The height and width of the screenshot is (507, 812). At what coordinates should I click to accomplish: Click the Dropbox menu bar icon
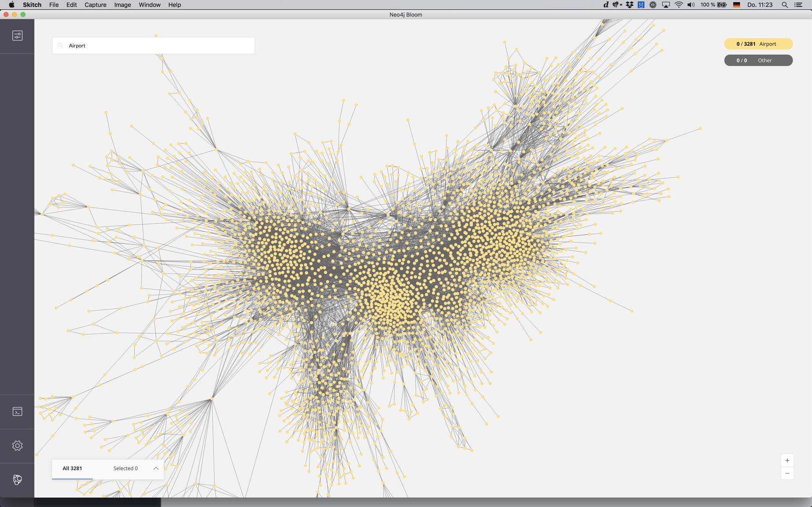[630, 5]
